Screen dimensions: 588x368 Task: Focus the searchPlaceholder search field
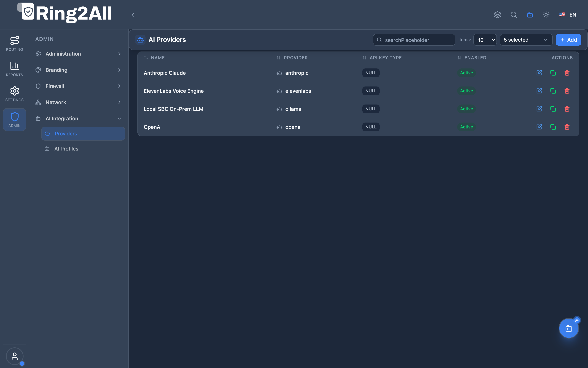(x=414, y=40)
